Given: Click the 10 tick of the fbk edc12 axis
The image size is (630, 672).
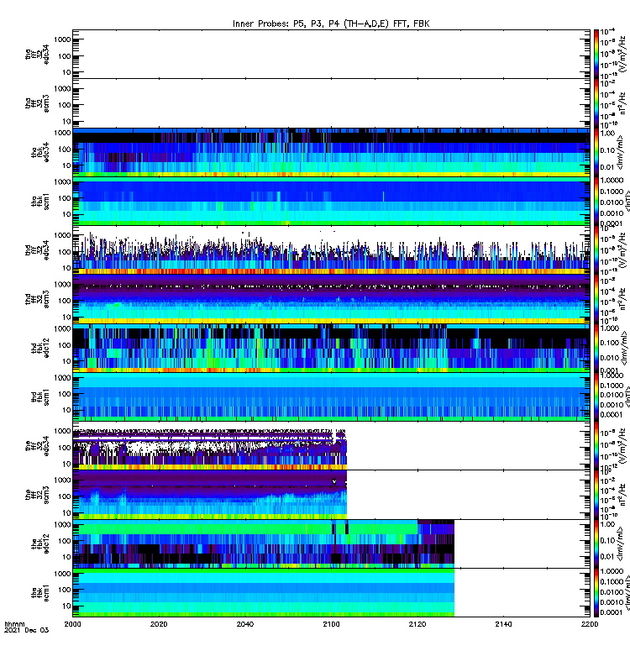Looking at the screenshot, I should point(66,557).
